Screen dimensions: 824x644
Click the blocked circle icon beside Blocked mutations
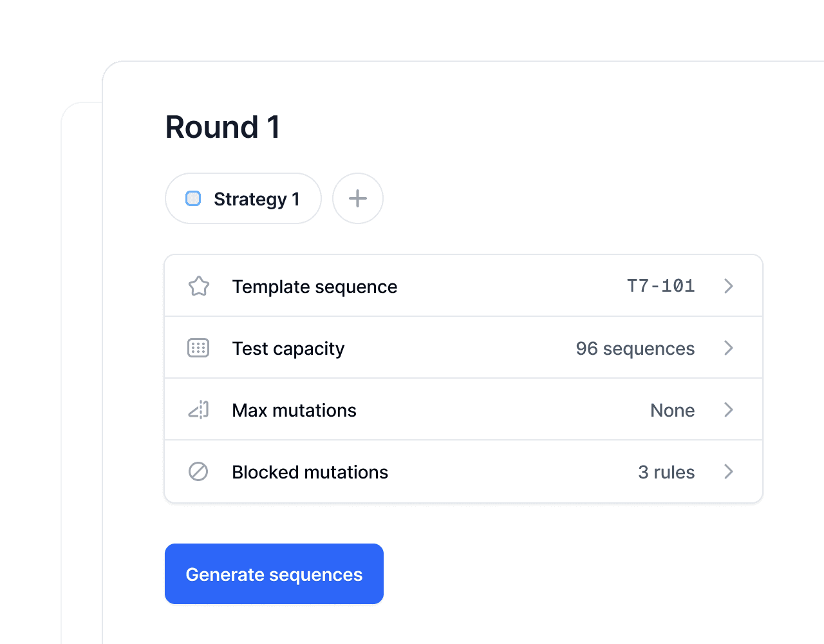pyautogui.click(x=198, y=471)
